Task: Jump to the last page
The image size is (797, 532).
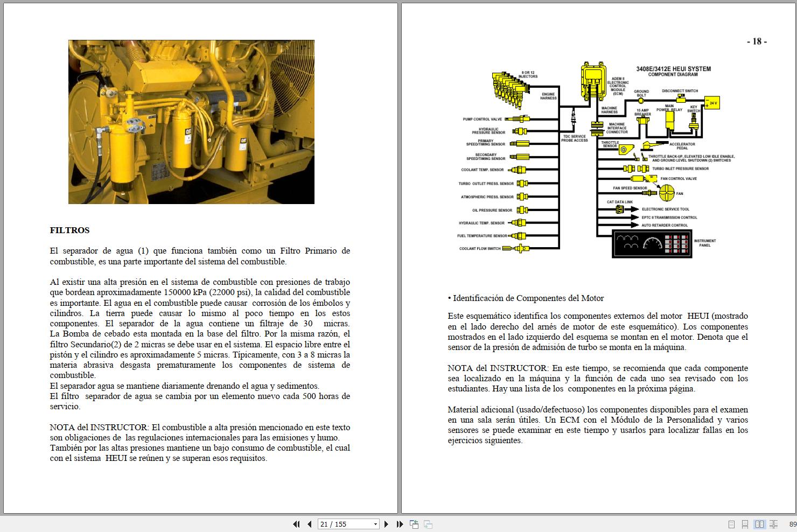Action: click(399, 524)
